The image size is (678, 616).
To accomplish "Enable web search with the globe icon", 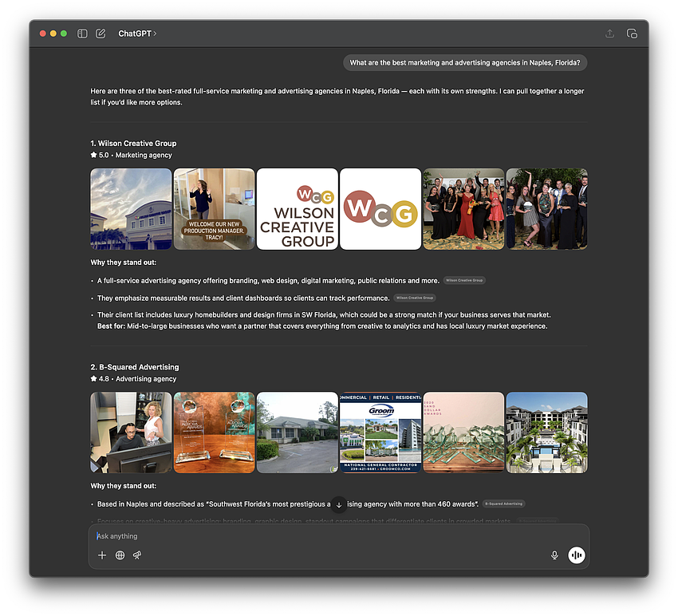I will [120, 555].
